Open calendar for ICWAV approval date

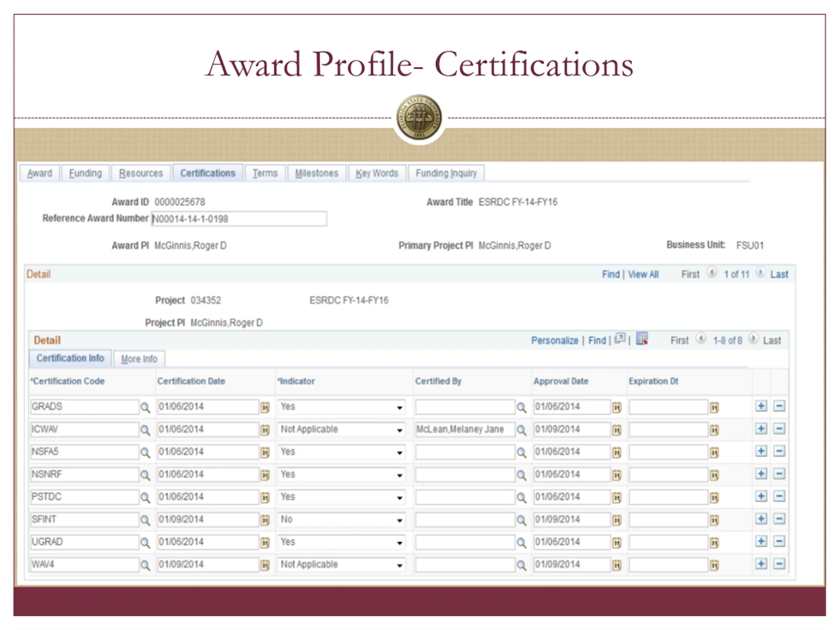pyautogui.click(x=617, y=430)
